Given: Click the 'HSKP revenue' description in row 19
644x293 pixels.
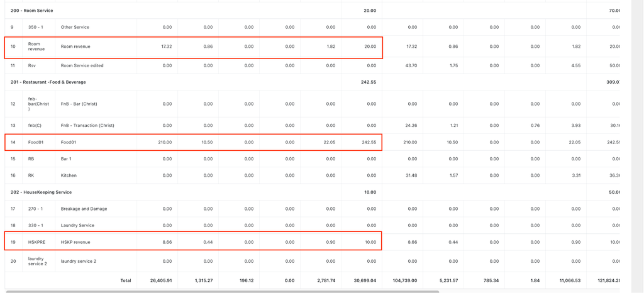Looking at the screenshot, I should tap(75, 242).
